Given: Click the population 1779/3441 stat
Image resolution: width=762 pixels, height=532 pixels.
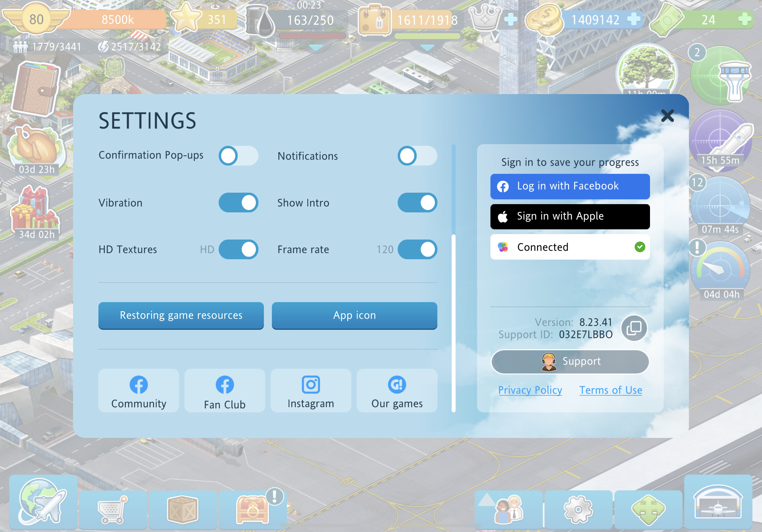Looking at the screenshot, I should (x=47, y=47).
